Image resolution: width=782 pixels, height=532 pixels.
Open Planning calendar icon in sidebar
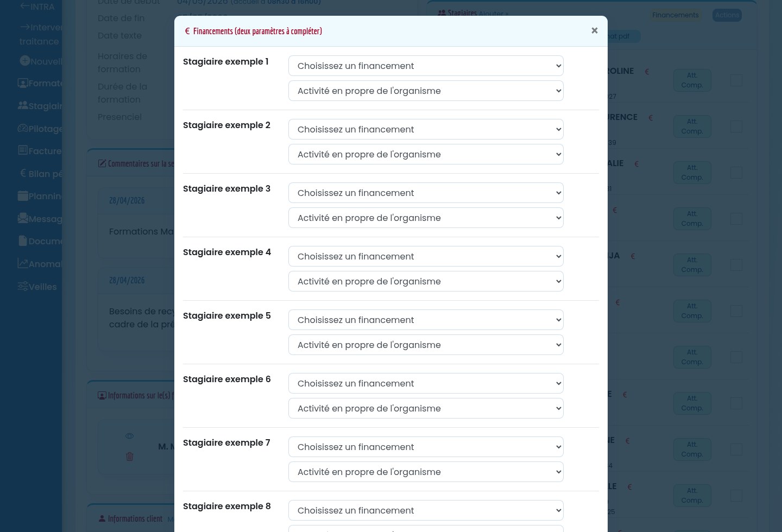(23, 196)
